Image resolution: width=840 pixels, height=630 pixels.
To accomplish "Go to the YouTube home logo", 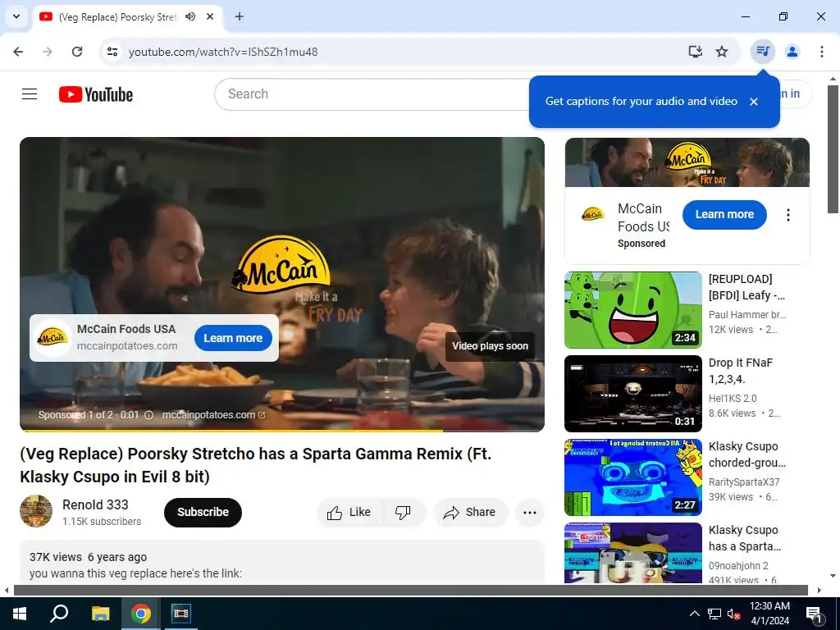I will [96, 94].
